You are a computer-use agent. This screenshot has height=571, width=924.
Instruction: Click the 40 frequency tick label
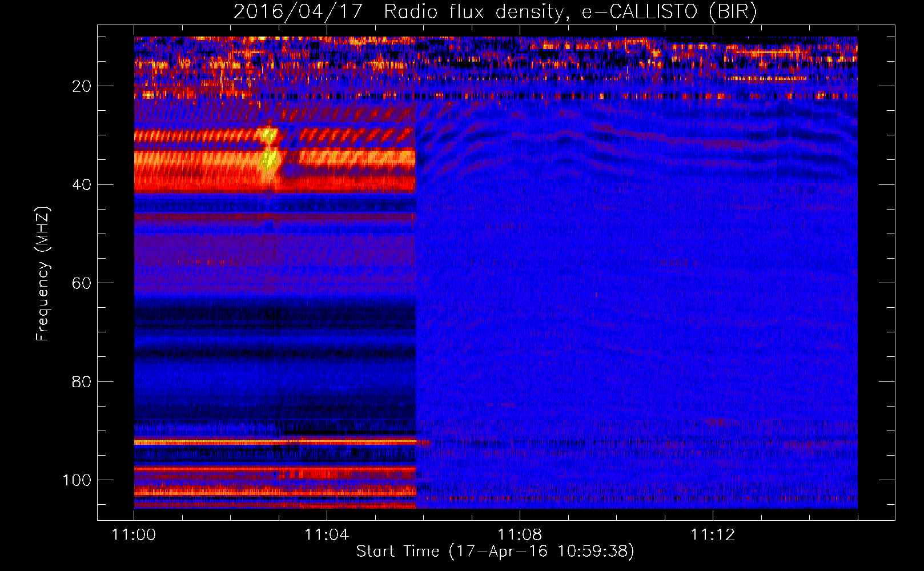(82, 185)
